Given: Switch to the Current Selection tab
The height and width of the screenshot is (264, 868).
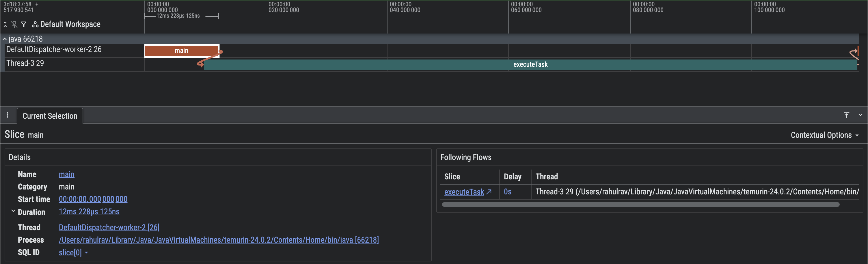Looking at the screenshot, I should (x=50, y=116).
